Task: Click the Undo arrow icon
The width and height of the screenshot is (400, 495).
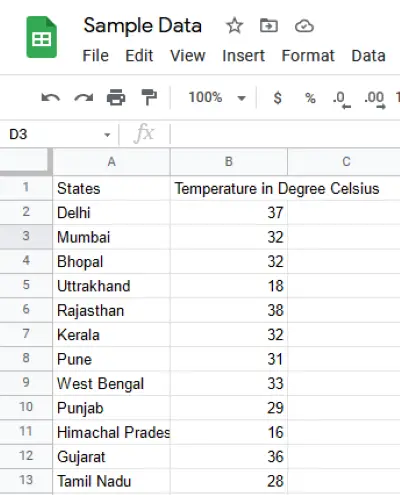Action: point(51,98)
